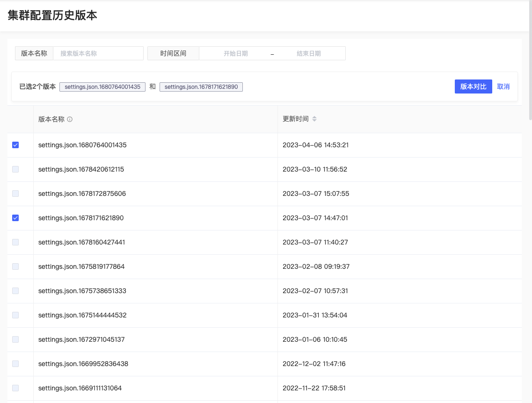Select version name settings.json.1669952836438
The image size is (532, 403).
click(83, 364)
